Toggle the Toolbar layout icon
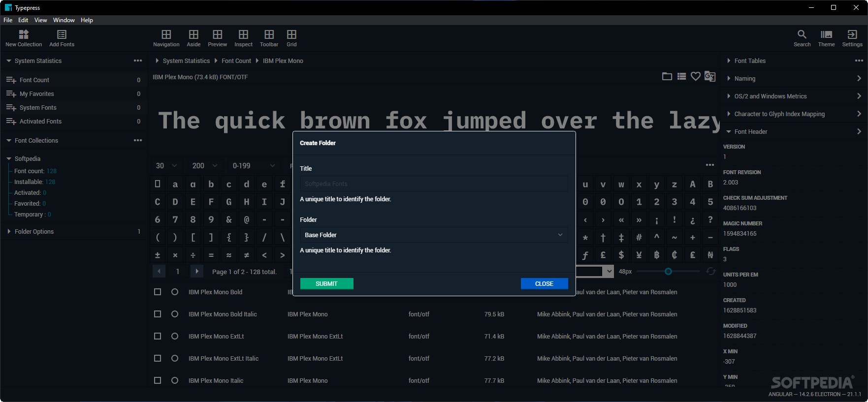Image resolution: width=868 pixels, height=402 pixels. [269, 34]
